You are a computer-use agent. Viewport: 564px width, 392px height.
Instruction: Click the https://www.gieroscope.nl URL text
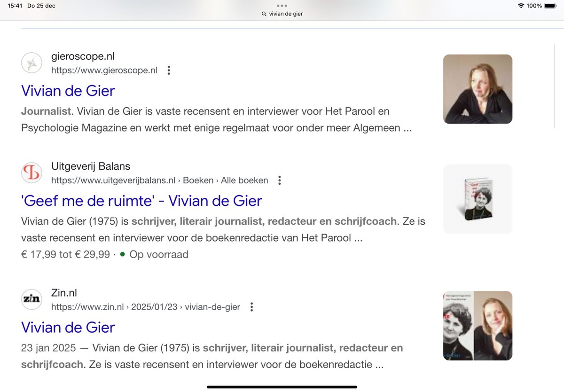coord(104,71)
